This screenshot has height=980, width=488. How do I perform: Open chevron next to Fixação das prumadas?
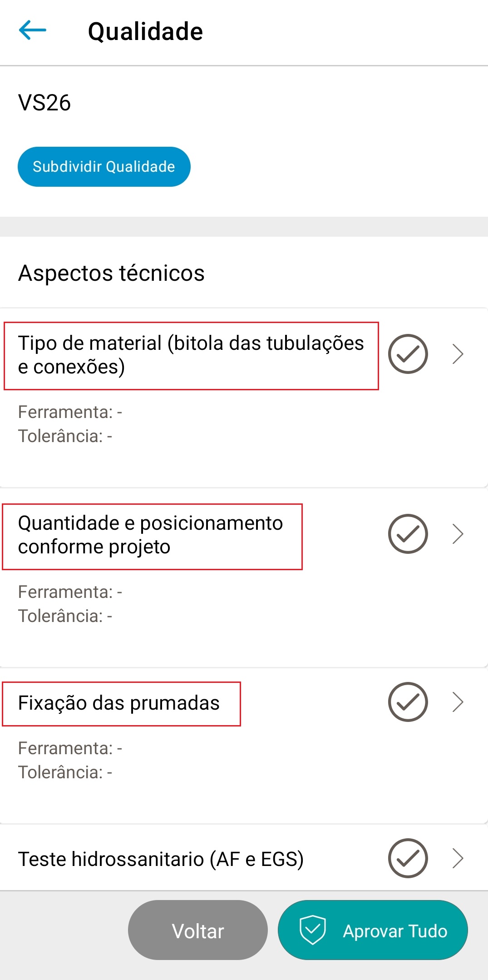tap(458, 702)
